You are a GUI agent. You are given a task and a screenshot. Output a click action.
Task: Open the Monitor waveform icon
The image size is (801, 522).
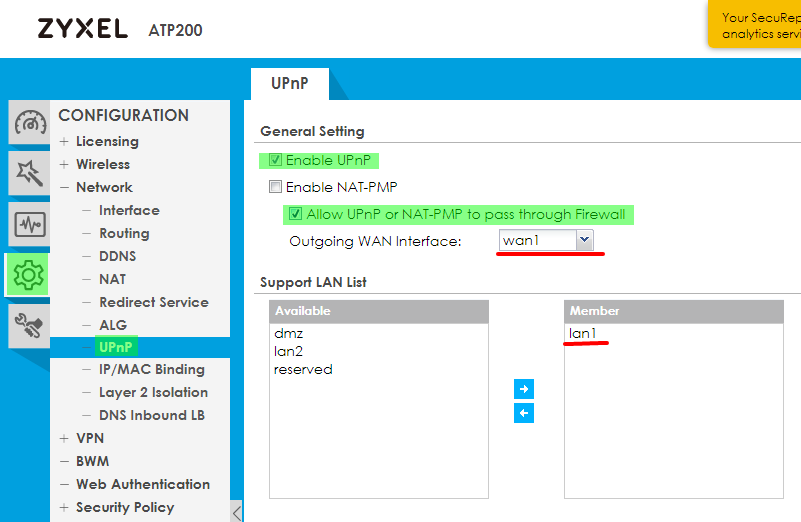29,224
